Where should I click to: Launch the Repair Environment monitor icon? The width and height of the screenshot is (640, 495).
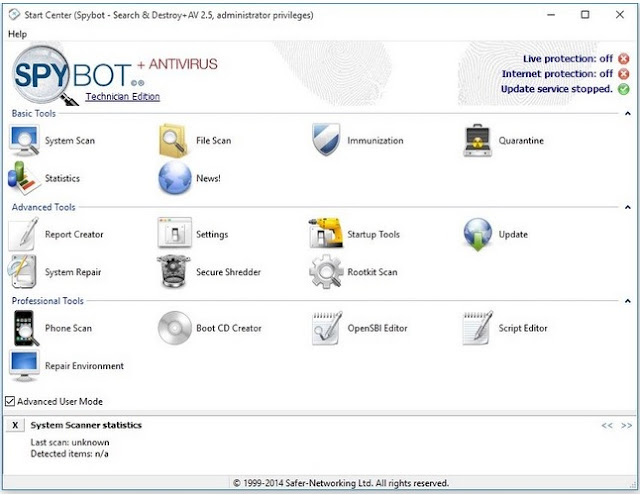click(24, 366)
